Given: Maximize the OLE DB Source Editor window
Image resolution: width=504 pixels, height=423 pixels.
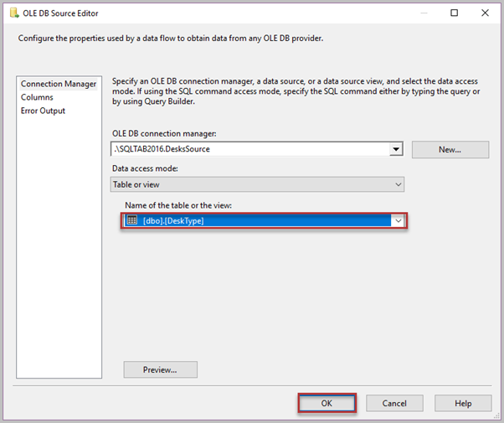Looking at the screenshot, I should [x=454, y=13].
